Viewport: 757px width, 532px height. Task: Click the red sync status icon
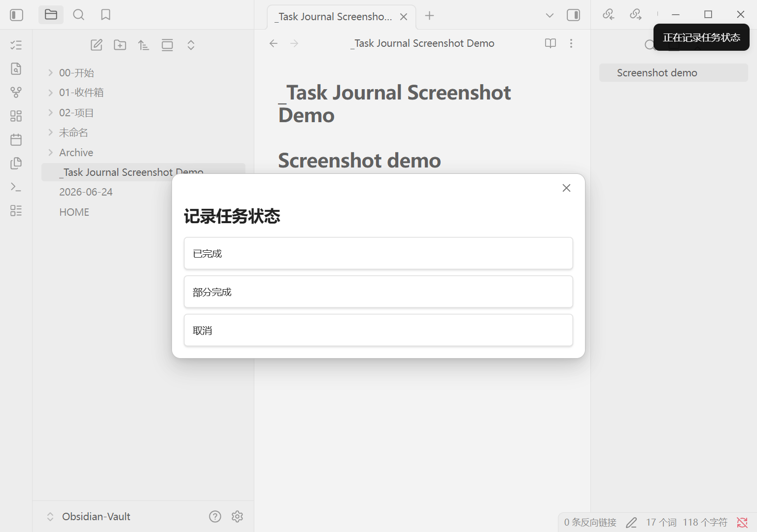click(742, 522)
